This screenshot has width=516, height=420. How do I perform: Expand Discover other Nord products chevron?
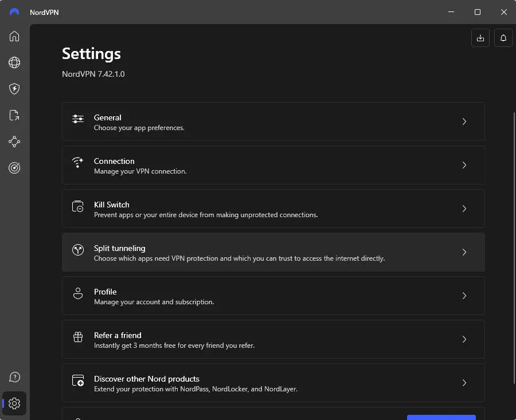pyautogui.click(x=464, y=383)
